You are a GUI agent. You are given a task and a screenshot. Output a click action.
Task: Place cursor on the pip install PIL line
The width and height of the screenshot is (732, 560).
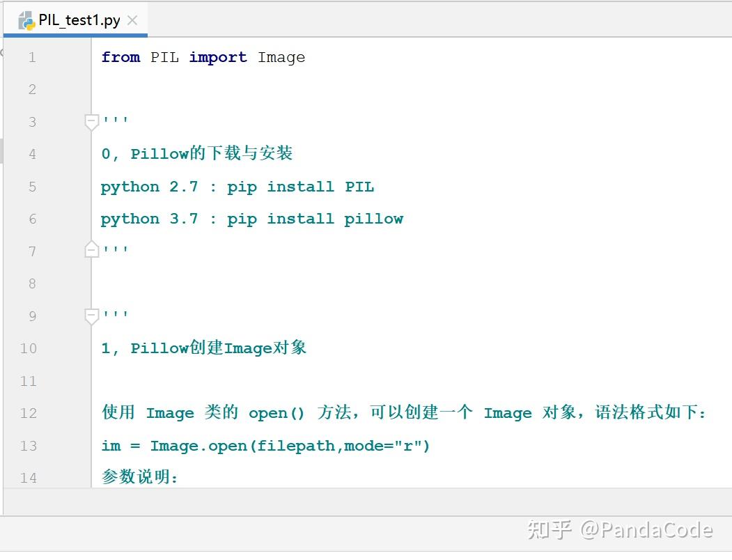[x=237, y=187]
